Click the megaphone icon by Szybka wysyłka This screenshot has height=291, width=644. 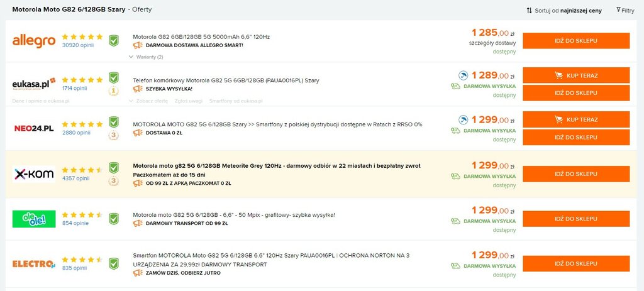click(138, 89)
